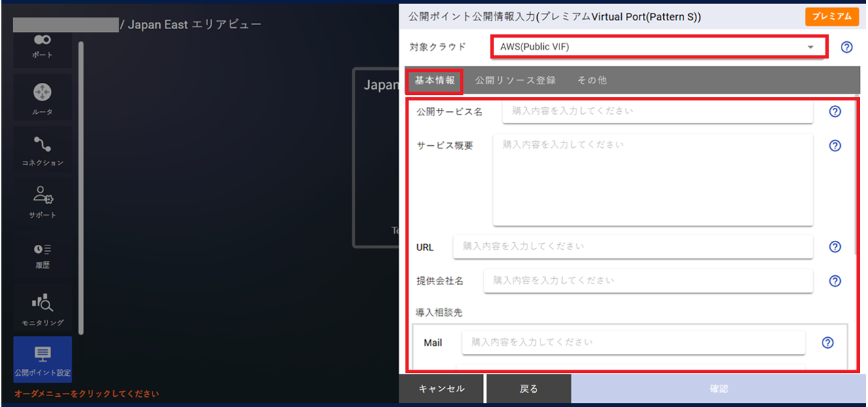Open help for 公開サービス名 field
The width and height of the screenshot is (868, 407).
coord(835,111)
